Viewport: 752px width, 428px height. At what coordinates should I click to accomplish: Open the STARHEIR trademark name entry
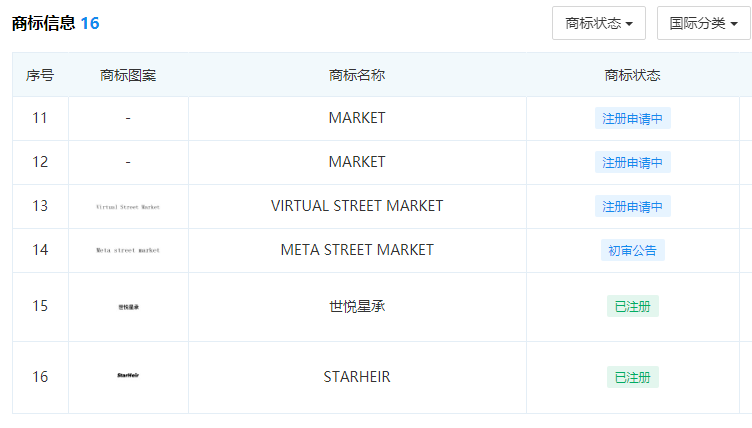[x=357, y=377]
